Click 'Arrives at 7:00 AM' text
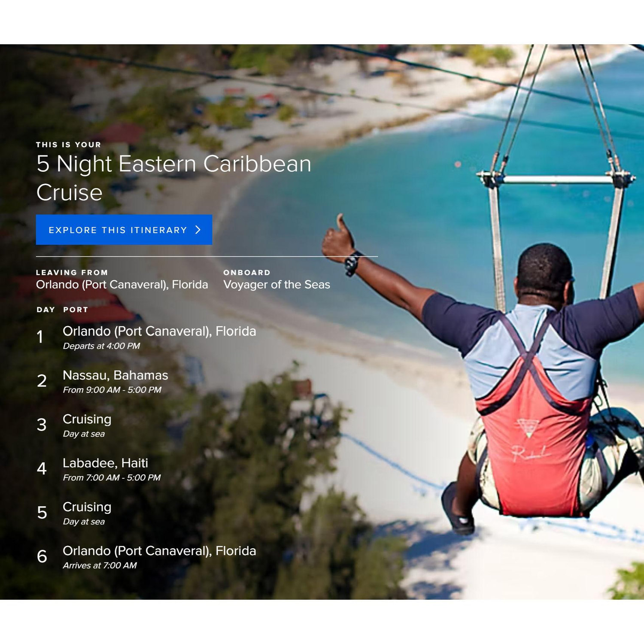 point(100,565)
